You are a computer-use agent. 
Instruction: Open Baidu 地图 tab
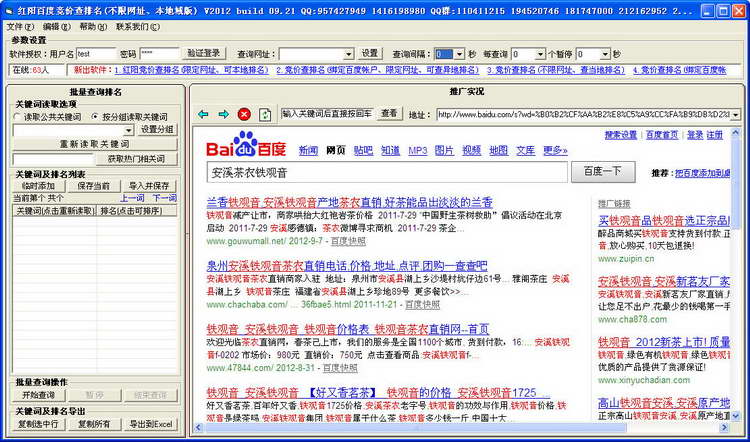[x=499, y=150]
